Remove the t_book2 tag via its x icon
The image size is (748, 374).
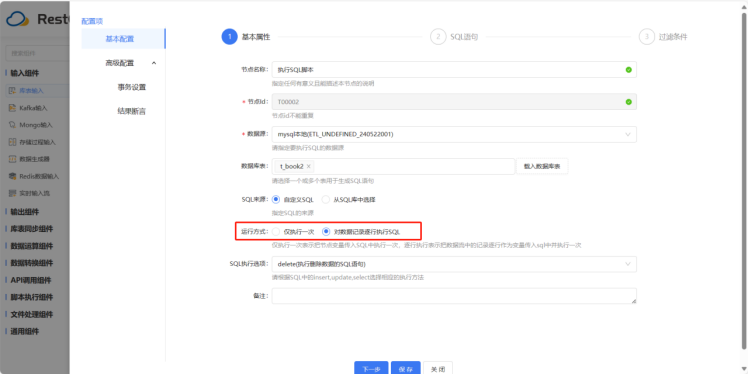pos(309,166)
